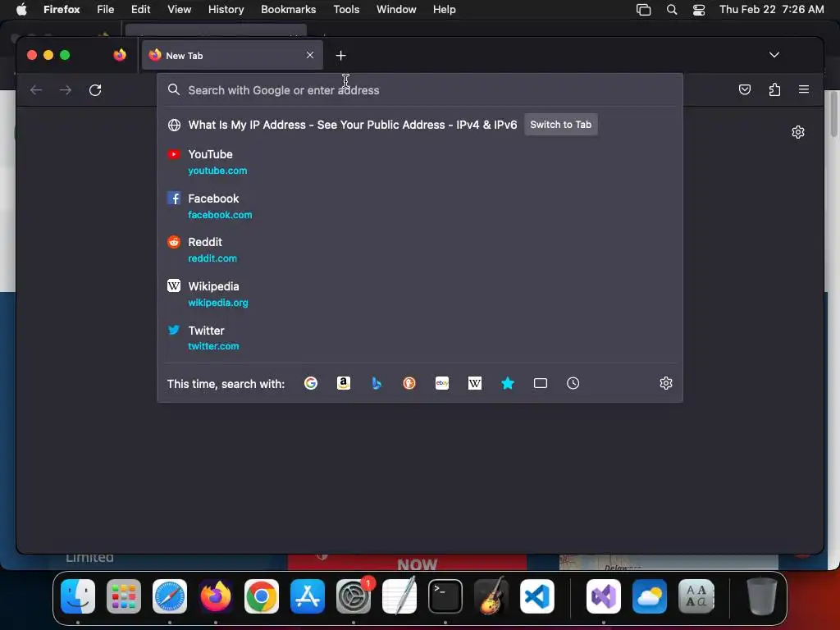Open the Tools menu

point(346,9)
